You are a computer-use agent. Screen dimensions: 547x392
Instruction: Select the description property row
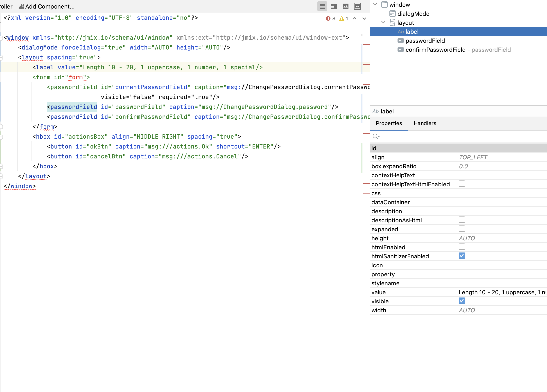458,211
